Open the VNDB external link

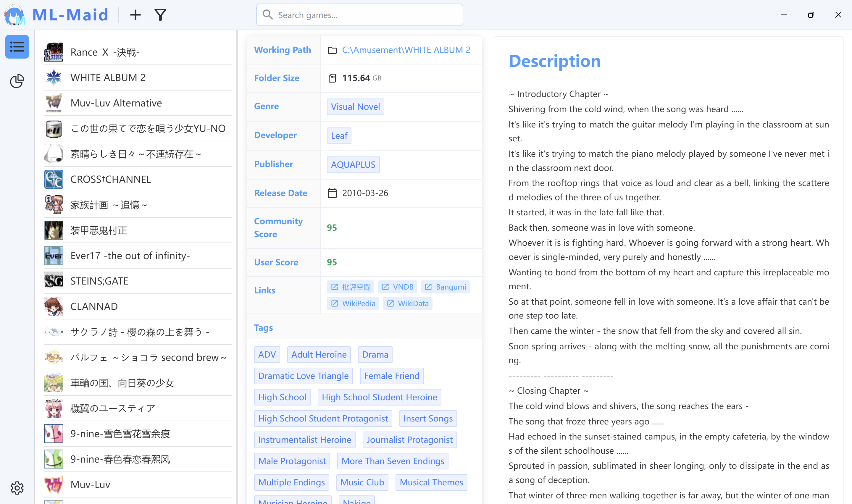tap(397, 287)
